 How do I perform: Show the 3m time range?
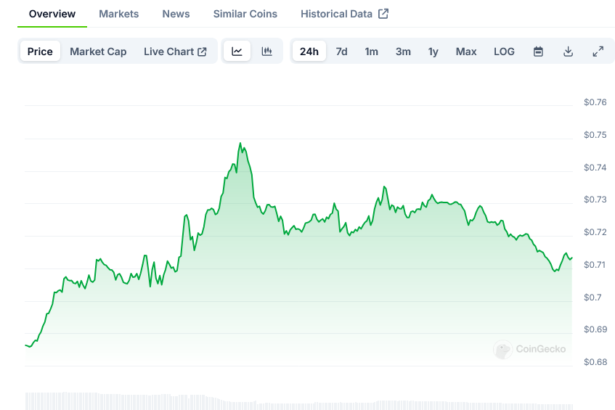point(402,51)
